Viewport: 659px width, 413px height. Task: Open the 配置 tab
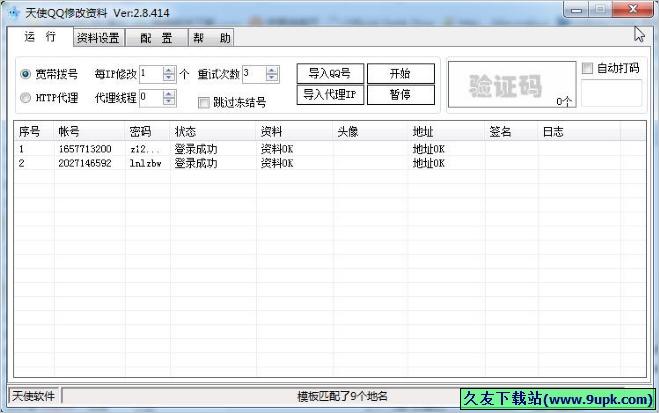tap(156, 38)
